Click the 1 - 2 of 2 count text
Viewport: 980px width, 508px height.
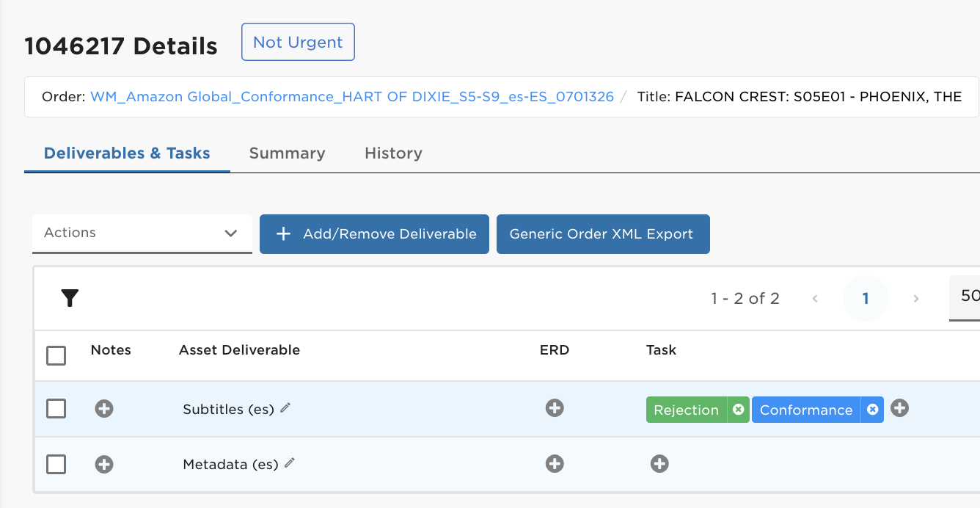[745, 298]
